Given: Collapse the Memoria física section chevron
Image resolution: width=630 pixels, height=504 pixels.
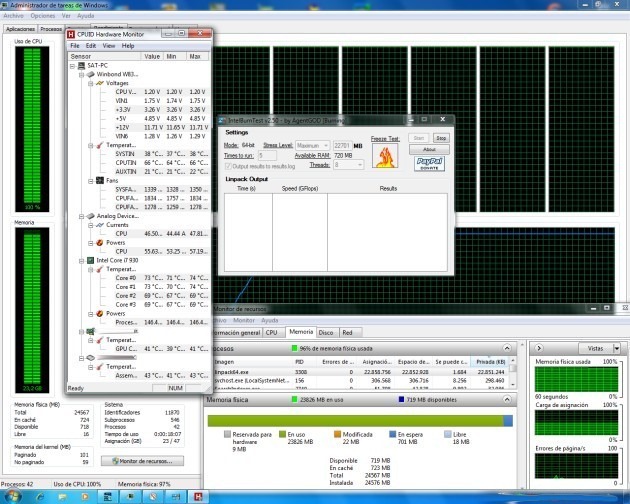Looking at the screenshot, I should click(507, 400).
